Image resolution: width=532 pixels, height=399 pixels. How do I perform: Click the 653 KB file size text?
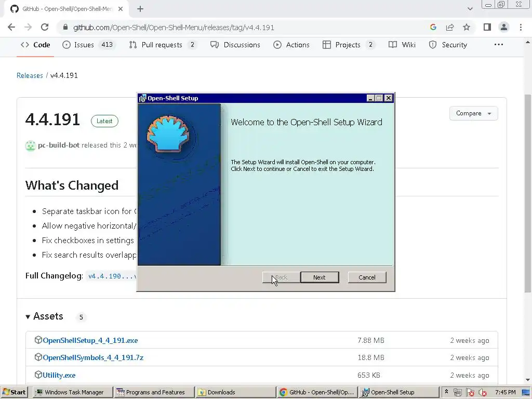[369, 375]
